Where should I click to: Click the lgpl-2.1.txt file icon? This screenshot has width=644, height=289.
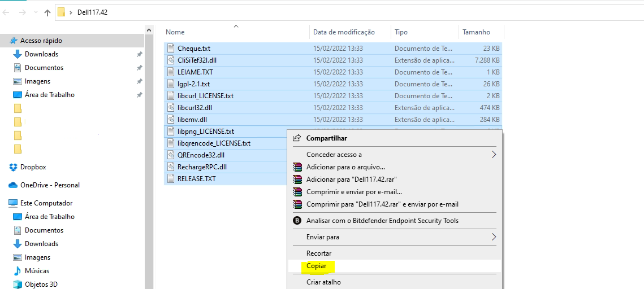pyautogui.click(x=171, y=84)
